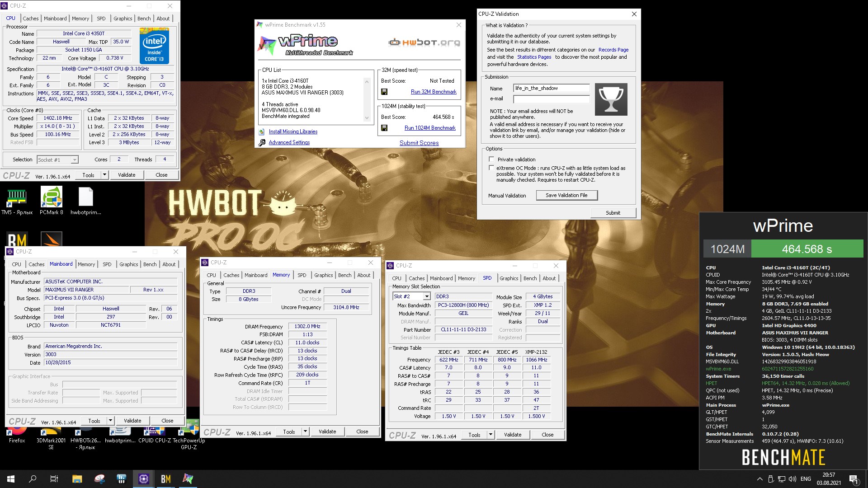Image resolution: width=868 pixels, height=488 pixels.
Task: Click Validate in CPU-Z CPU window
Action: pos(127,175)
